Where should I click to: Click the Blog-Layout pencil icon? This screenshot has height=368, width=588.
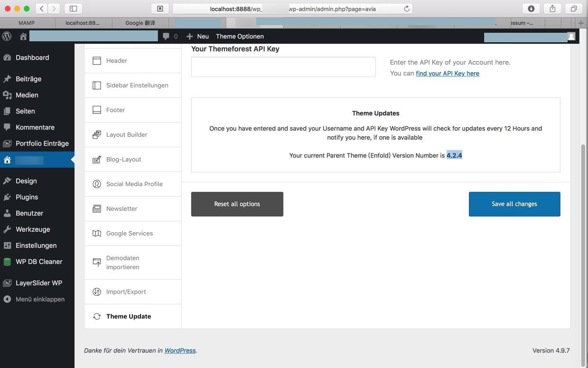pos(97,160)
